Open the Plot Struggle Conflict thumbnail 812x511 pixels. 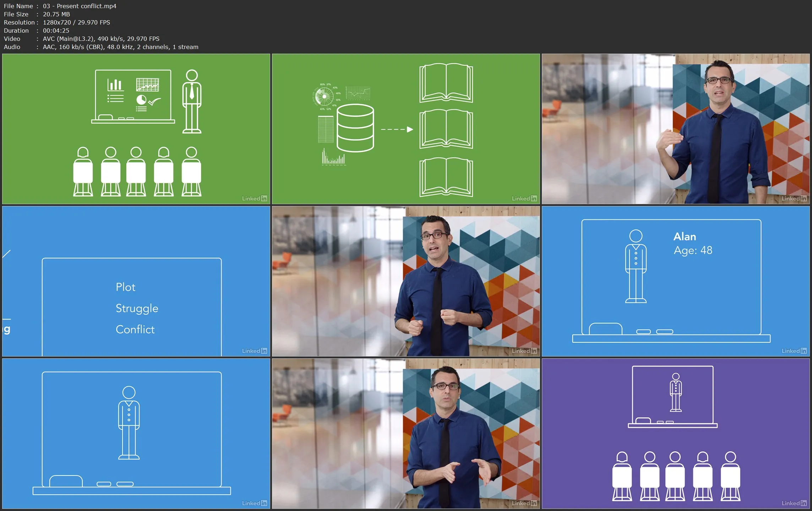(136, 281)
